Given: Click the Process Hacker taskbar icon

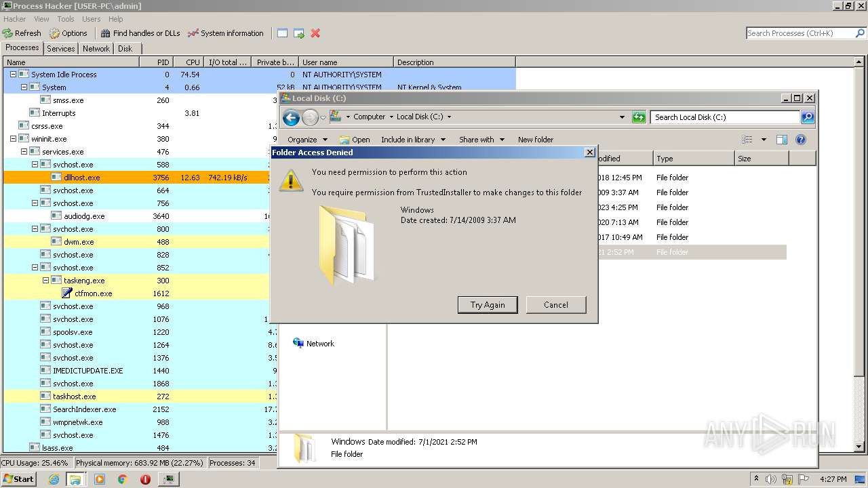Looking at the screenshot, I should (168, 479).
